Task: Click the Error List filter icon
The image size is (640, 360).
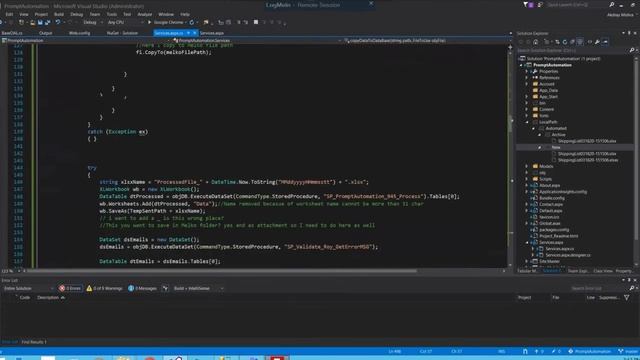Action: pyautogui.click(x=165, y=289)
